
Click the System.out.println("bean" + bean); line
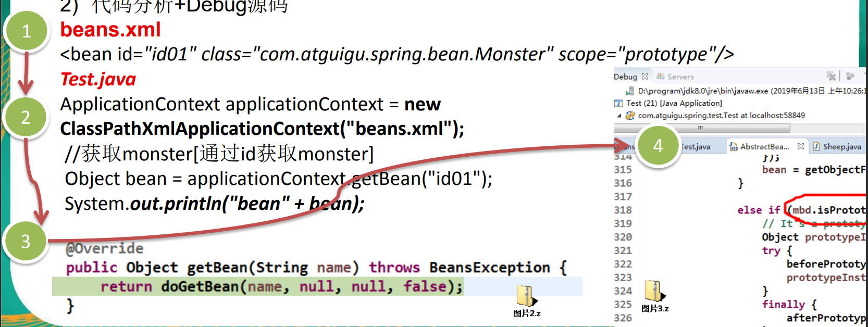pyautogui.click(x=214, y=204)
